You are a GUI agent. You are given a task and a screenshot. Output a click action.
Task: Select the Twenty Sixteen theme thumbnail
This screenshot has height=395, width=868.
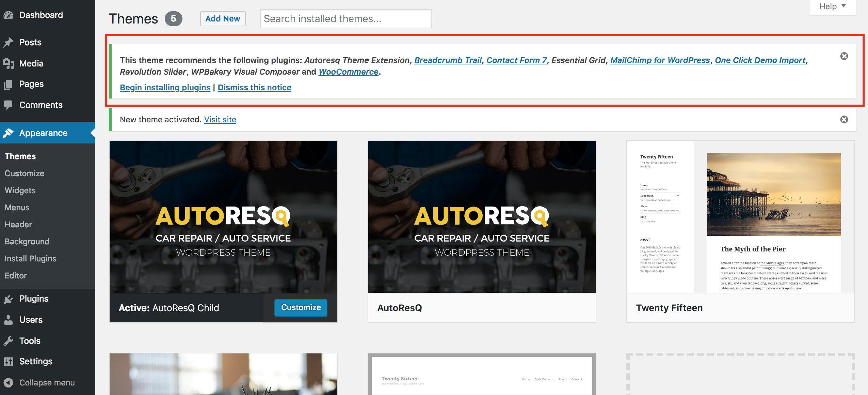482,374
